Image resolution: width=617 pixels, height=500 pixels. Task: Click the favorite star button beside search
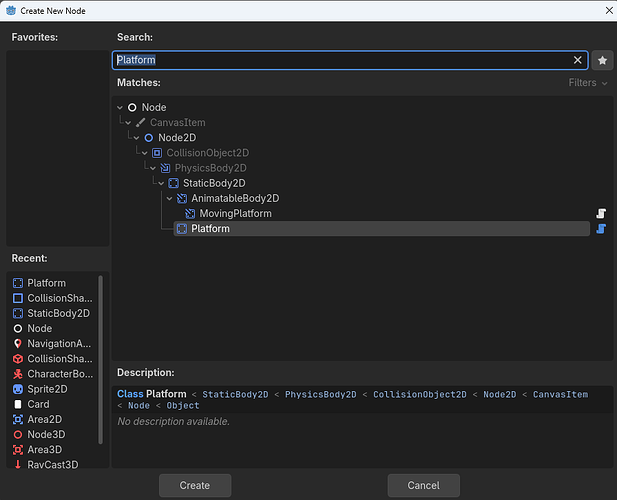[602, 60]
